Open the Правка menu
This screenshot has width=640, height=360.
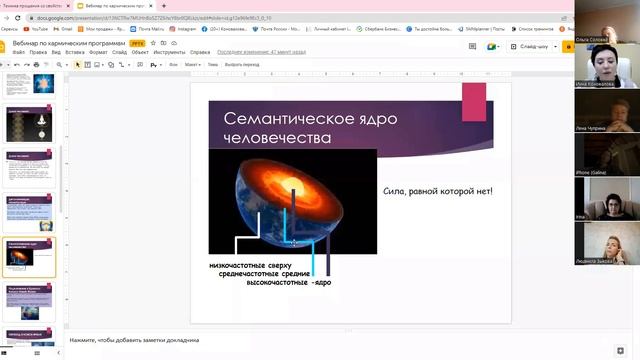point(38,52)
